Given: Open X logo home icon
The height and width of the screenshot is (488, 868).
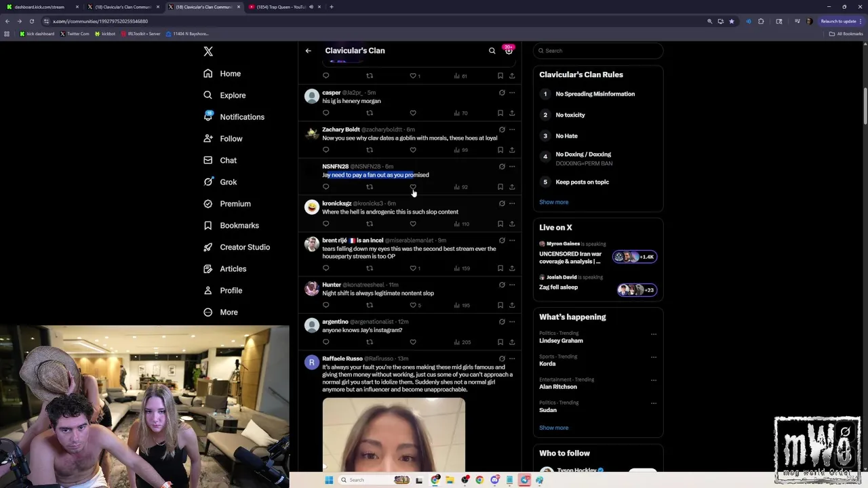Looking at the screenshot, I should click(208, 52).
